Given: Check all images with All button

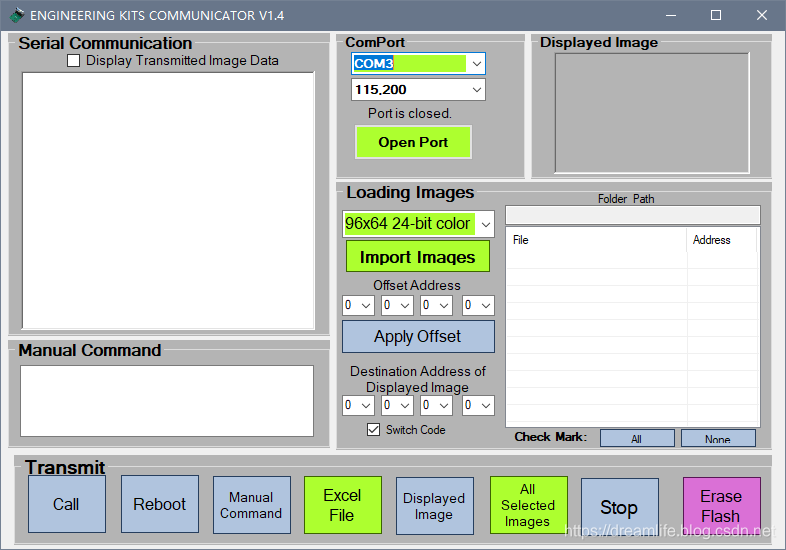Looking at the screenshot, I should coord(637,438).
